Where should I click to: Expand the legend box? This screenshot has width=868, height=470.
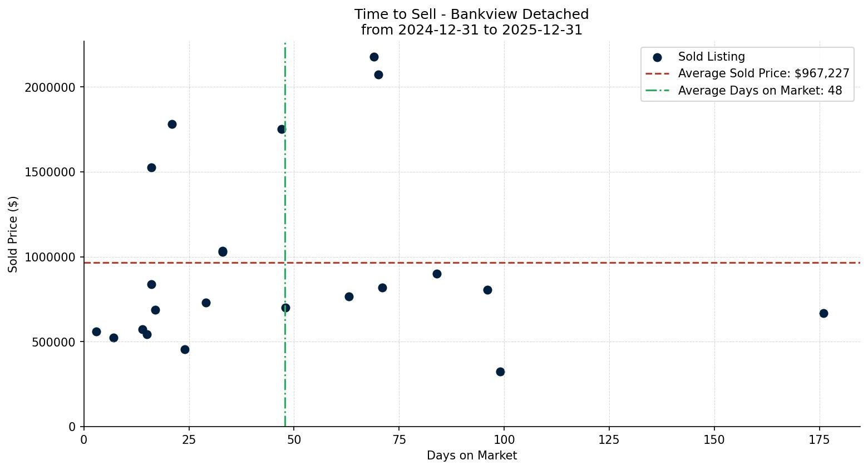tap(747, 73)
